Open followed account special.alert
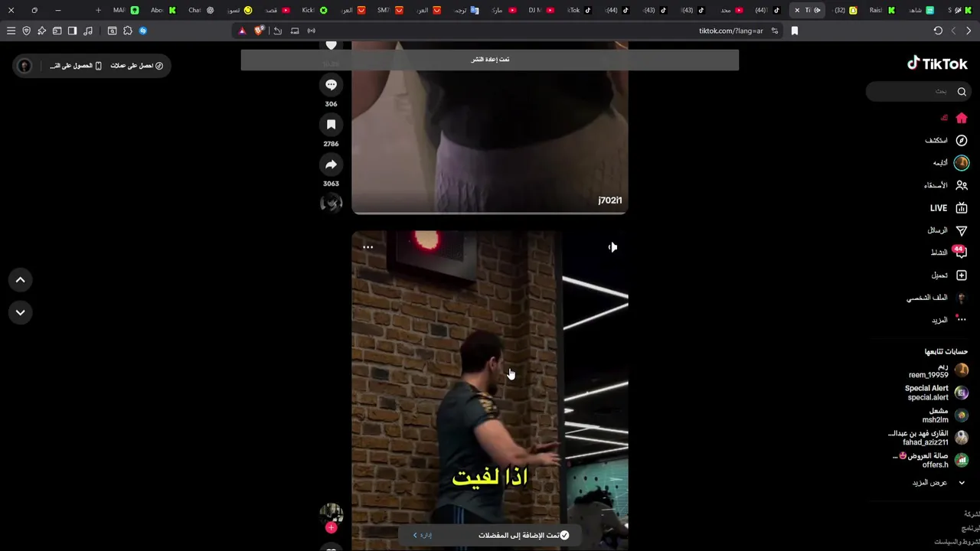Image resolution: width=980 pixels, height=551 pixels. click(x=936, y=393)
